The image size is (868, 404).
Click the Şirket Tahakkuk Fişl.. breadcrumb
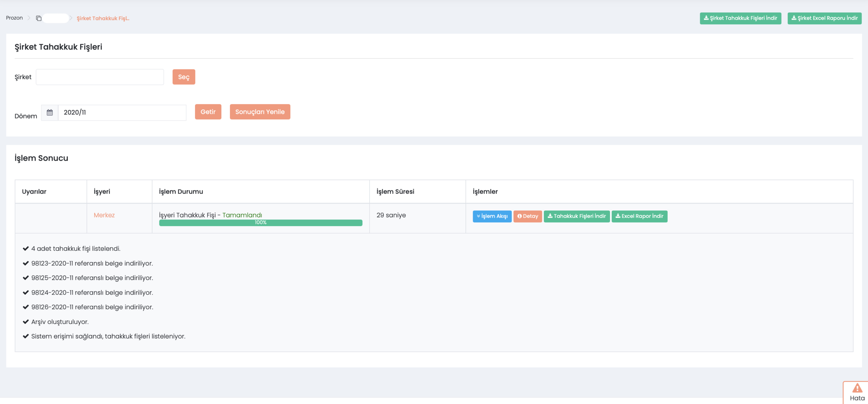pos(103,18)
